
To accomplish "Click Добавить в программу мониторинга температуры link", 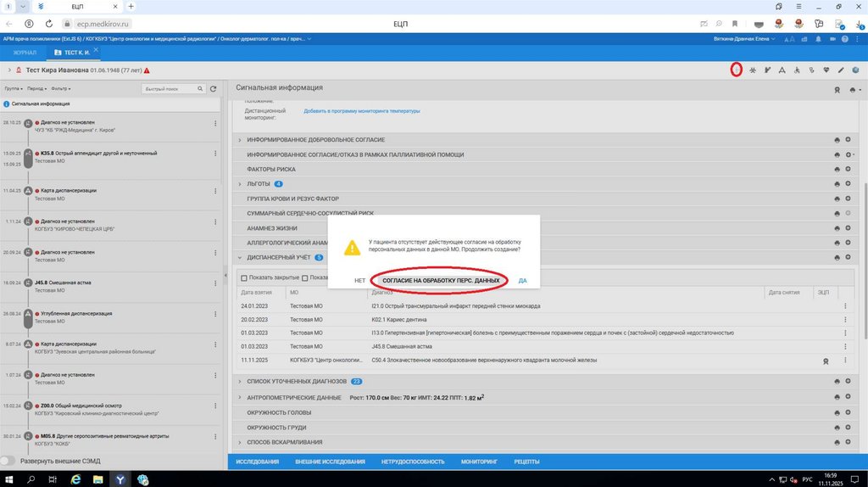I will [361, 111].
